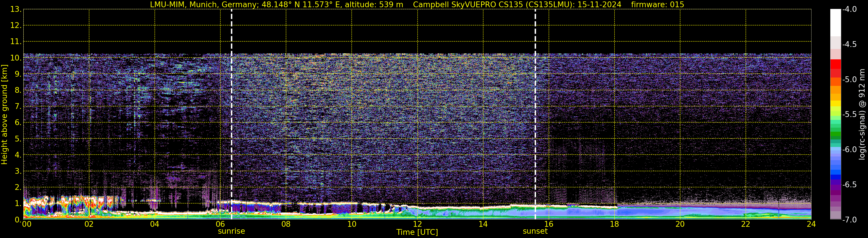Screen dimensions: 868x238
Task: Click the time tick label '08'
Action: pyautogui.click(x=286, y=224)
